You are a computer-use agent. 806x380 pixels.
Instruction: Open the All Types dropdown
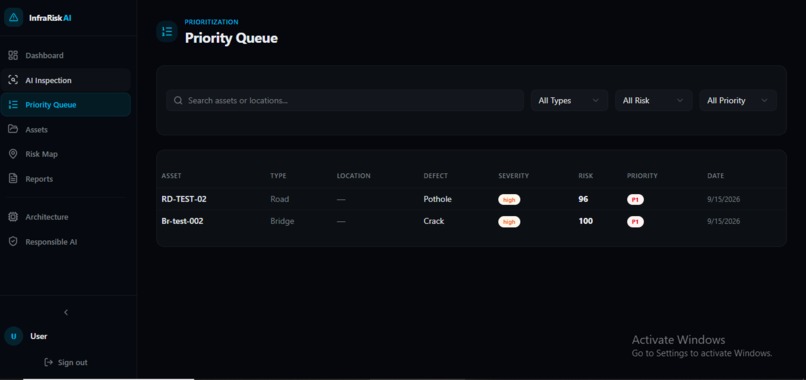(x=569, y=101)
